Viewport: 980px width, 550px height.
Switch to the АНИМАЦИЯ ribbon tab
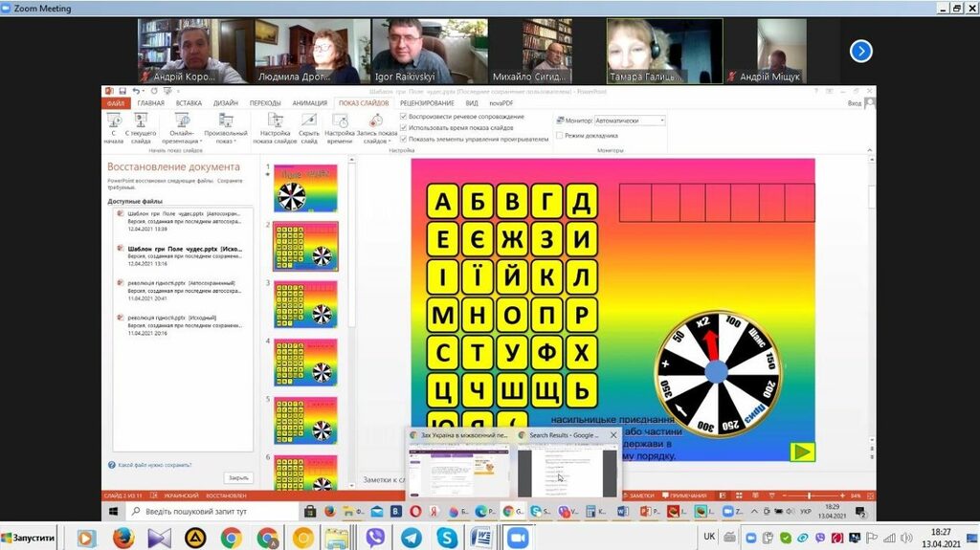coord(309,103)
